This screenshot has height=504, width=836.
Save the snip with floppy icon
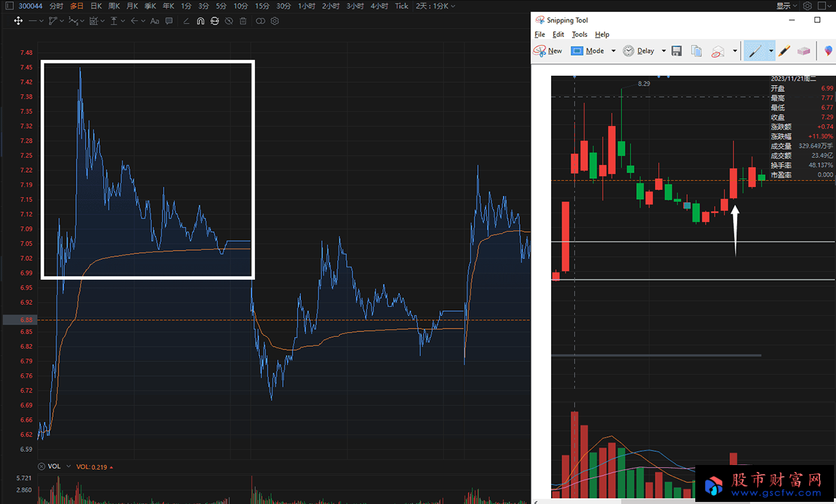676,51
